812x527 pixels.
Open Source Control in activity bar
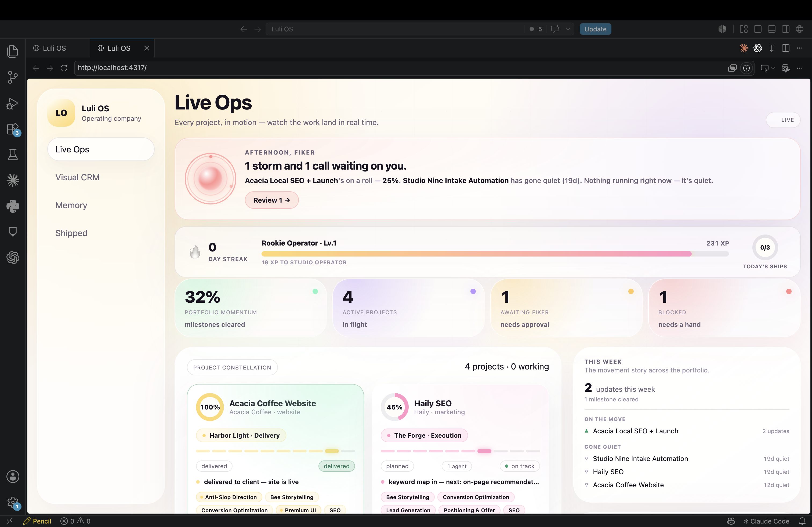click(13, 77)
